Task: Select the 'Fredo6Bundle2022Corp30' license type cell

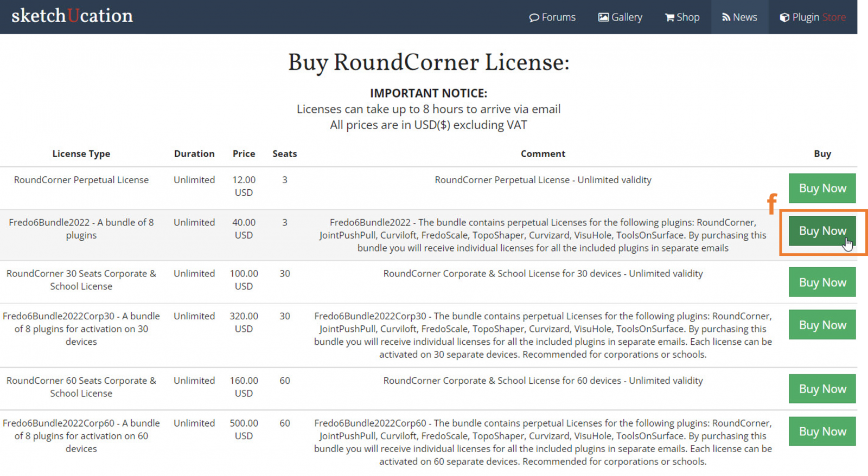Action: pos(81,329)
